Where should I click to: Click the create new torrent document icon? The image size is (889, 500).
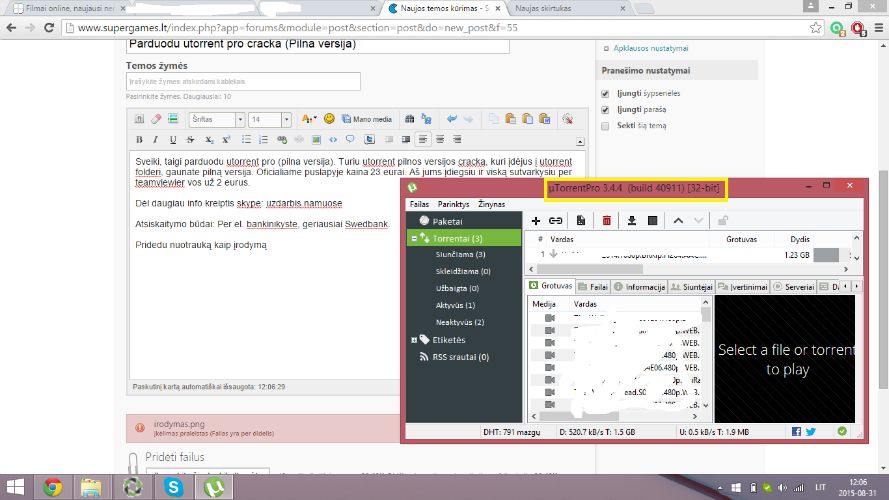pos(581,221)
